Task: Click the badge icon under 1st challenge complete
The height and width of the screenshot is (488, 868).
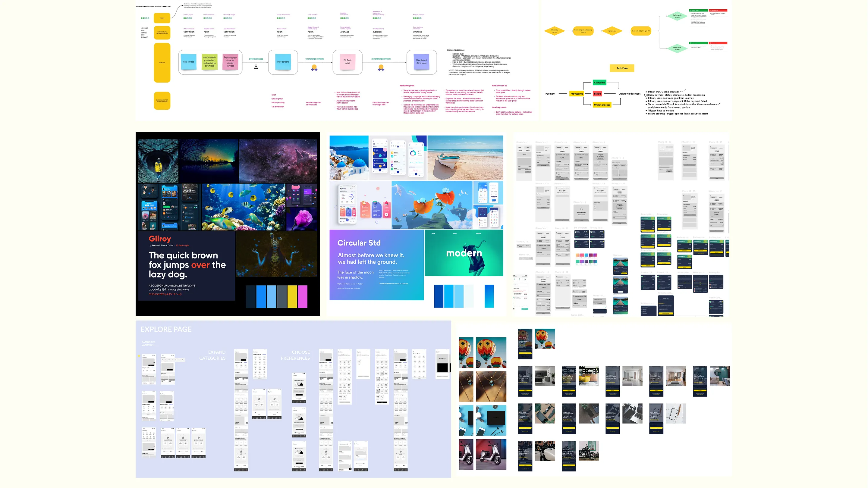Action: pos(314,68)
